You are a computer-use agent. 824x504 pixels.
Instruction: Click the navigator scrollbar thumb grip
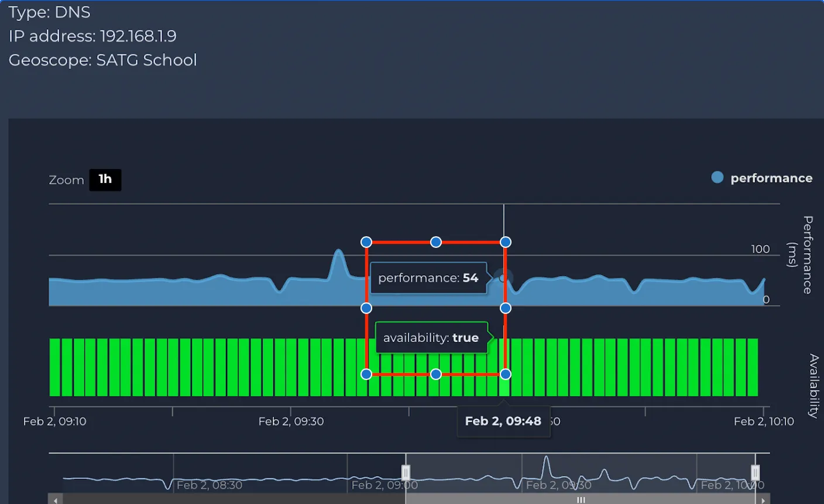(x=581, y=500)
